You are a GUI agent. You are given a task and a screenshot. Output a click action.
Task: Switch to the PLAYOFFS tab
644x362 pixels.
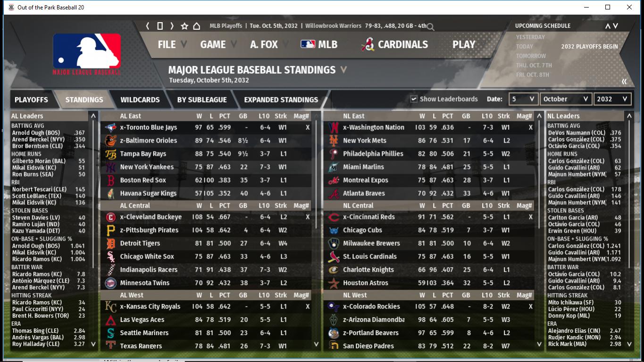[31, 100]
